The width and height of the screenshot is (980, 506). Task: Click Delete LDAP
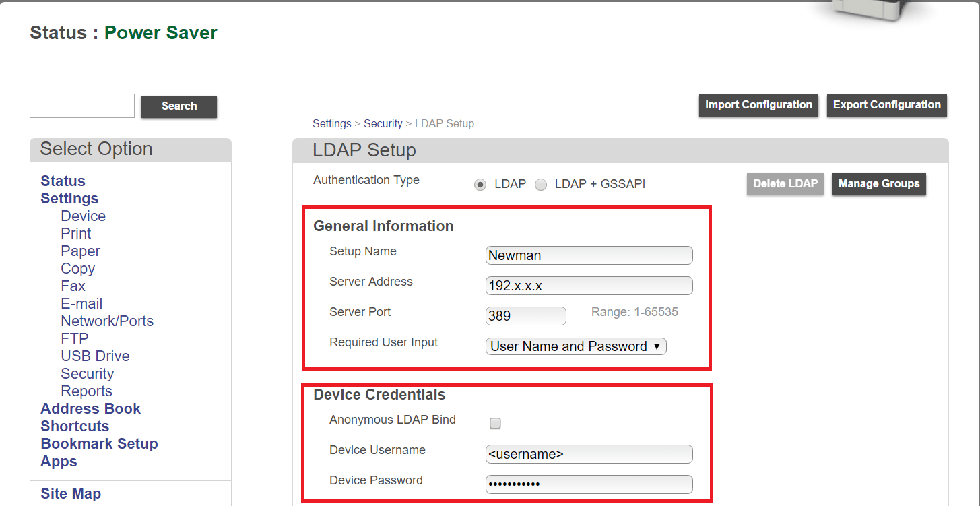tap(785, 183)
